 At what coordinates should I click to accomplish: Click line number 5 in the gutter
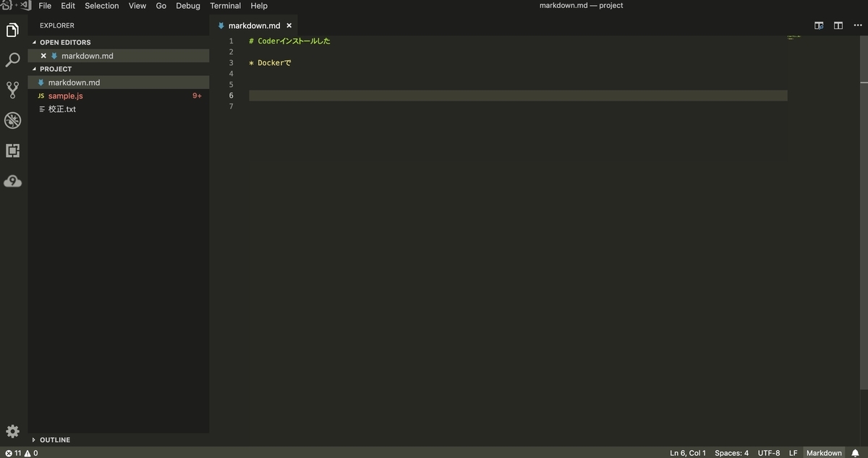231,85
